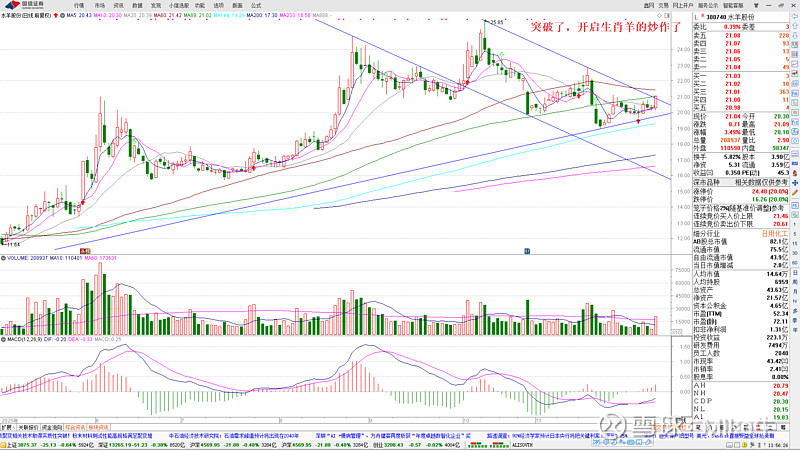800x452 pixels.
Task: Select the 板块资讯 tab
Action: (98, 428)
